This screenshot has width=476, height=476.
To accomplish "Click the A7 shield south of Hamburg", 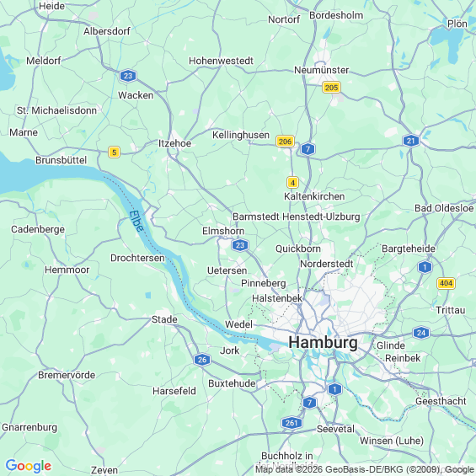I will coord(310,403).
